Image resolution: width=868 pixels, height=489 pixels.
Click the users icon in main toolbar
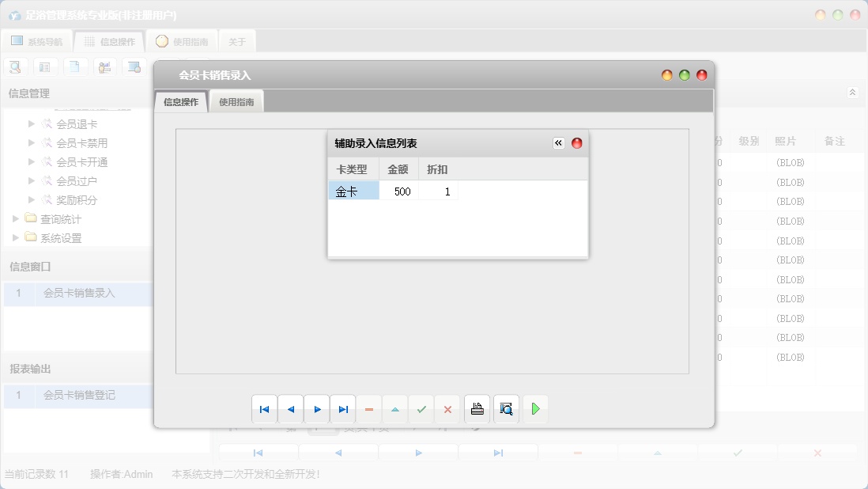(x=104, y=67)
